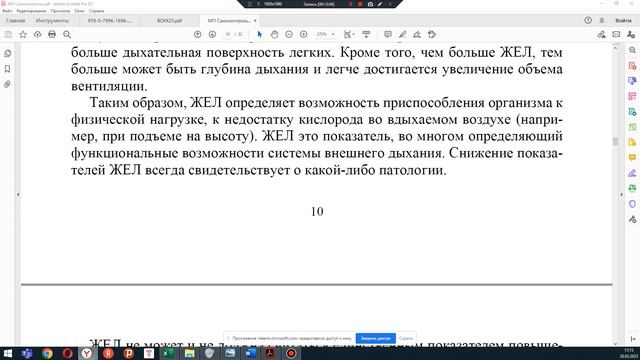The image size is (640, 360).
Task: Launch Google Chrome from the taskbar
Action: tap(47, 353)
